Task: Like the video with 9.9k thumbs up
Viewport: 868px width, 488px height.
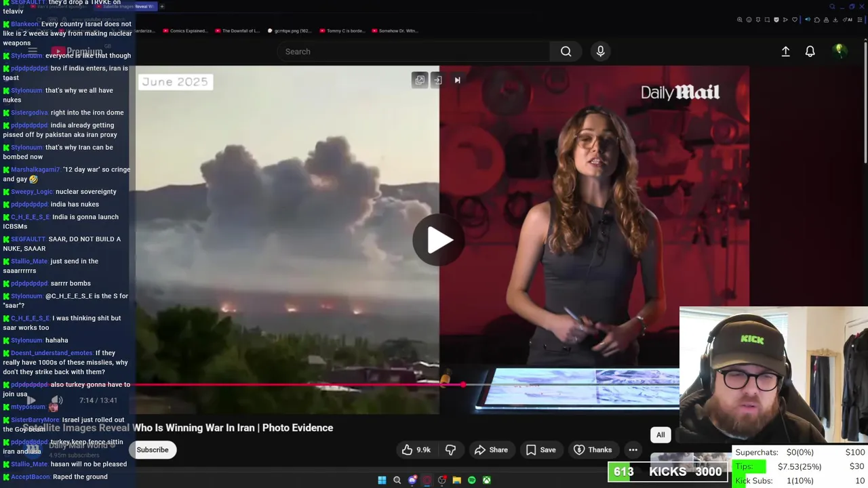Action: pyautogui.click(x=416, y=449)
